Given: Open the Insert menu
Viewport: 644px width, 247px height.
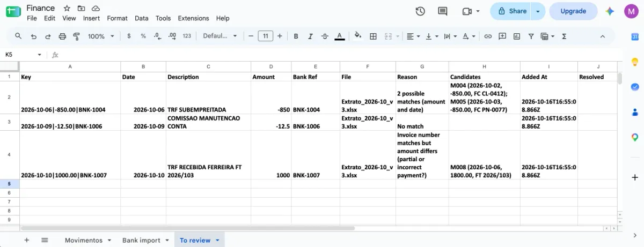Looking at the screenshot, I should [92, 18].
